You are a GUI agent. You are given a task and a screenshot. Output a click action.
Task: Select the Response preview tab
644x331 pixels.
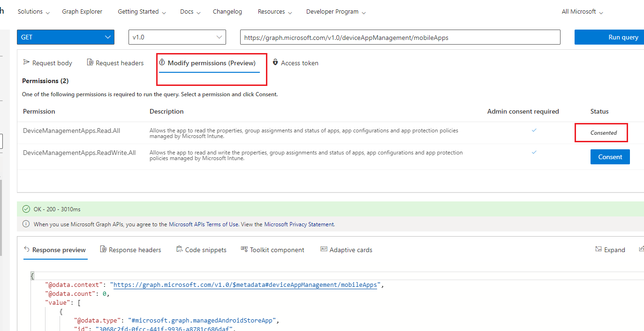[55, 250]
